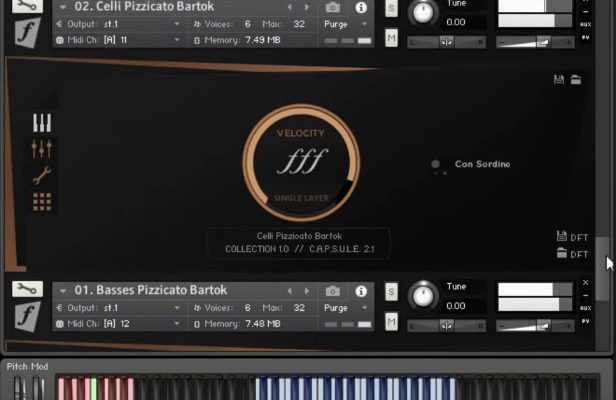Toggle the Con Sordino switch
Viewport: 616px width, 400px height.
coord(436,164)
